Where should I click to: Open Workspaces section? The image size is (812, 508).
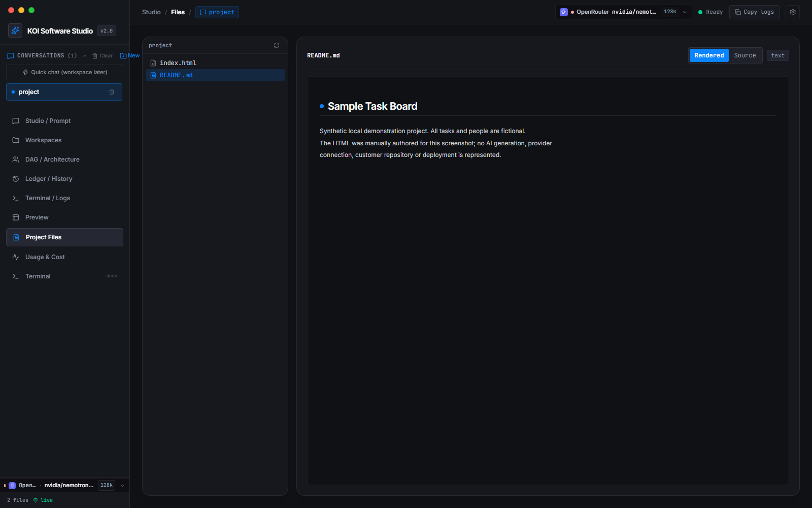click(64, 140)
